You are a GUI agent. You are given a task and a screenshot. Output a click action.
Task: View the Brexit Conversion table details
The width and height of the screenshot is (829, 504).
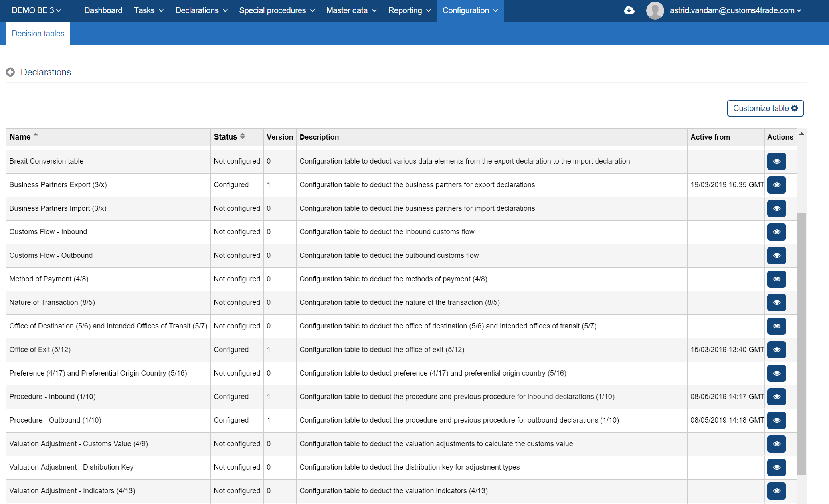[776, 161]
